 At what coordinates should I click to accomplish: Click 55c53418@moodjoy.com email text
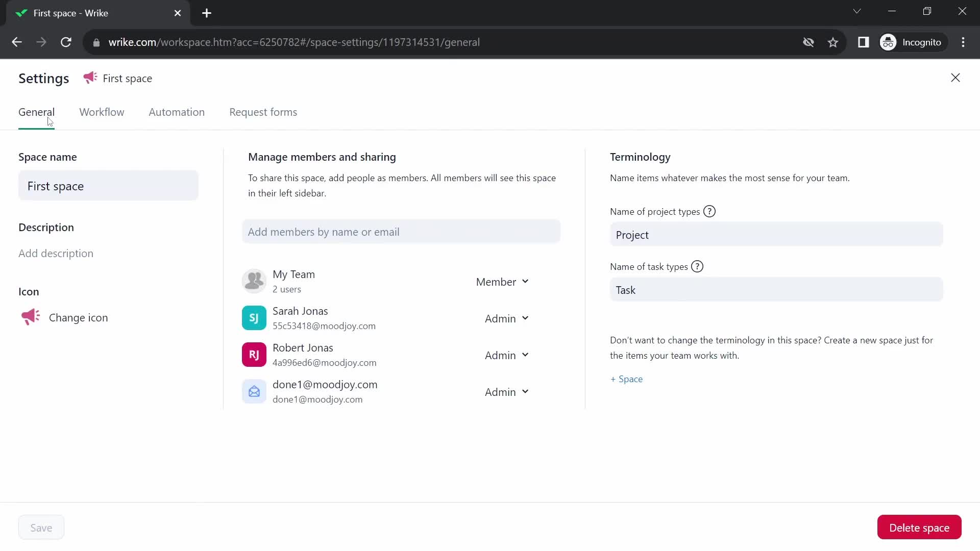coord(324,326)
